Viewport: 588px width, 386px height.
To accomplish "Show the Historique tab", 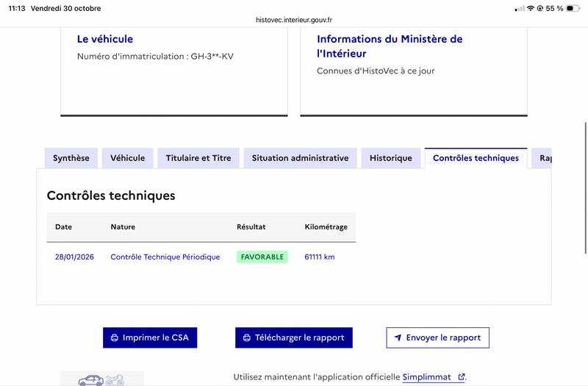I will (391, 158).
